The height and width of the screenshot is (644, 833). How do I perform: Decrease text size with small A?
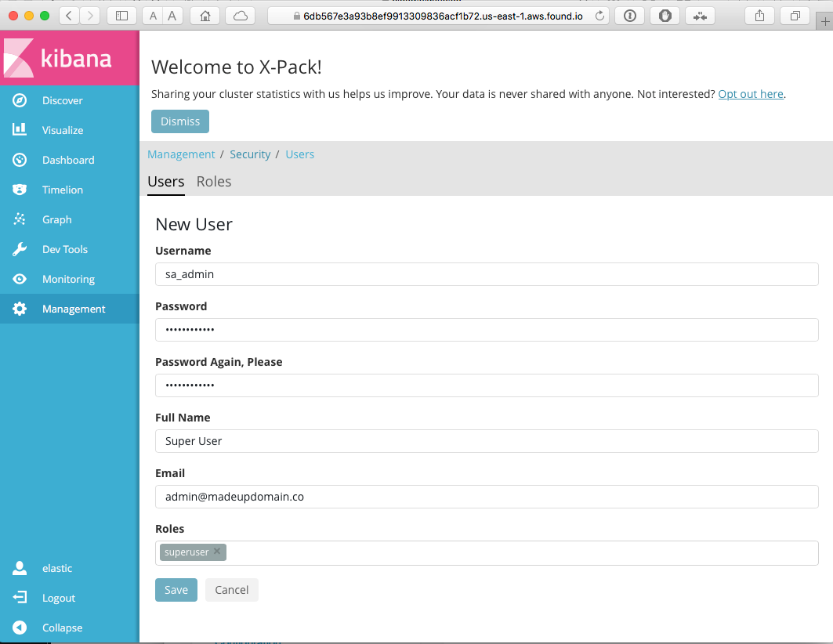pyautogui.click(x=153, y=16)
